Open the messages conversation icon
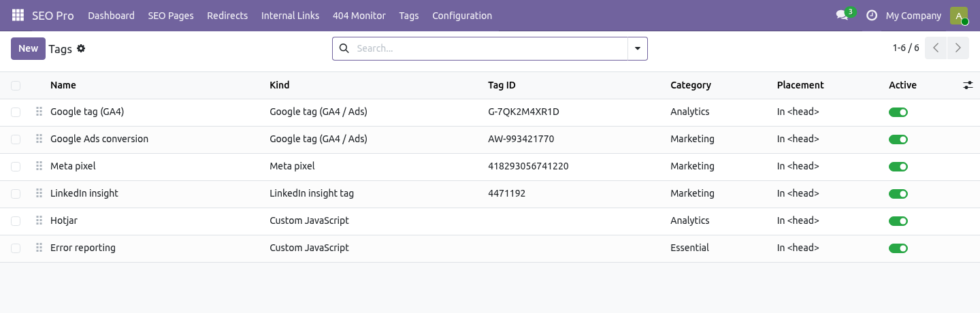The image size is (980, 313). [x=842, y=15]
